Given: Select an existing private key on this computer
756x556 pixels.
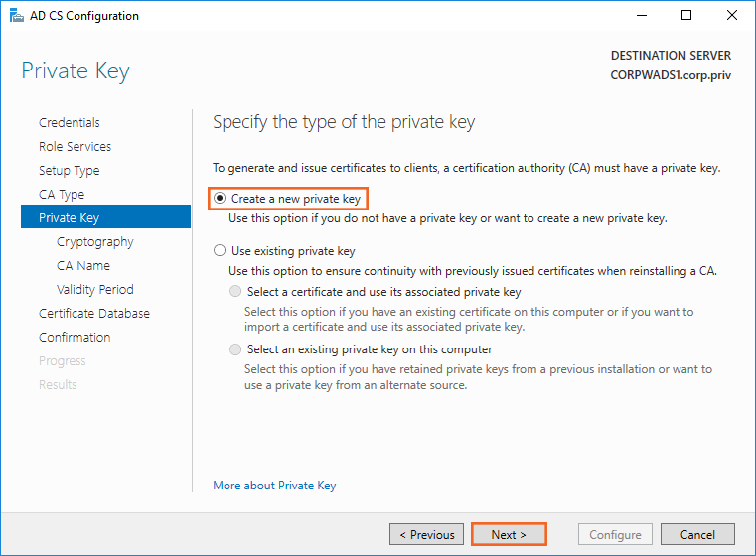Looking at the screenshot, I should click(x=235, y=349).
